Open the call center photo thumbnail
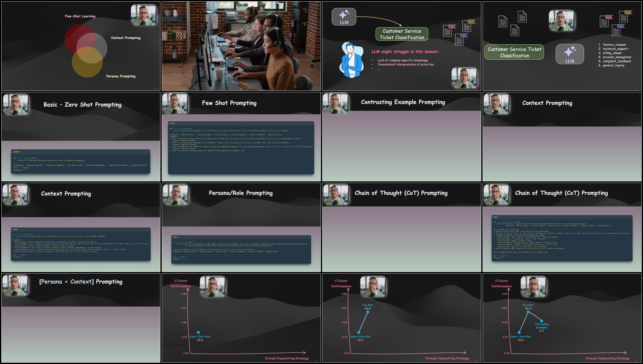Image resolution: width=643 pixels, height=364 pixels. click(241, 46)
